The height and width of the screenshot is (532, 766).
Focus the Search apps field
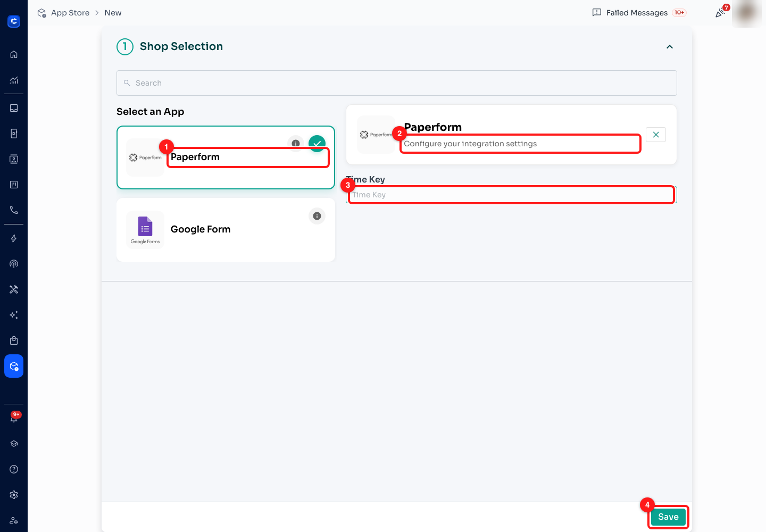tap(397, 83)
